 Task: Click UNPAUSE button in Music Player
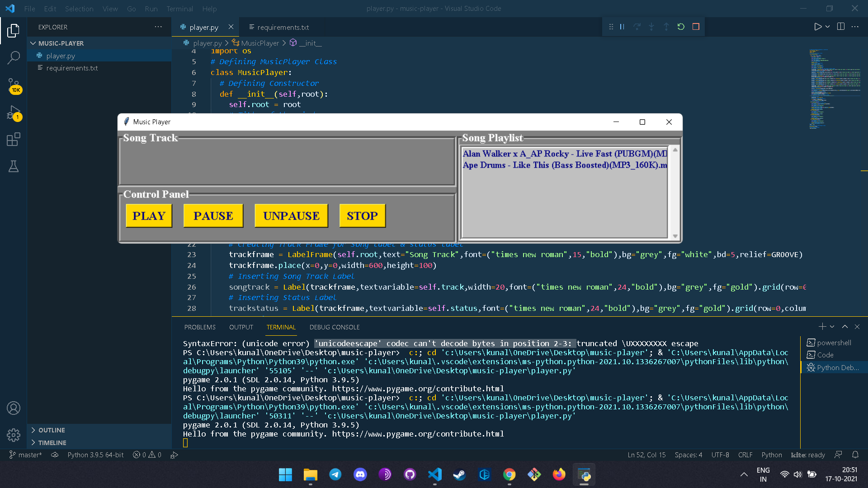point(291,216)
